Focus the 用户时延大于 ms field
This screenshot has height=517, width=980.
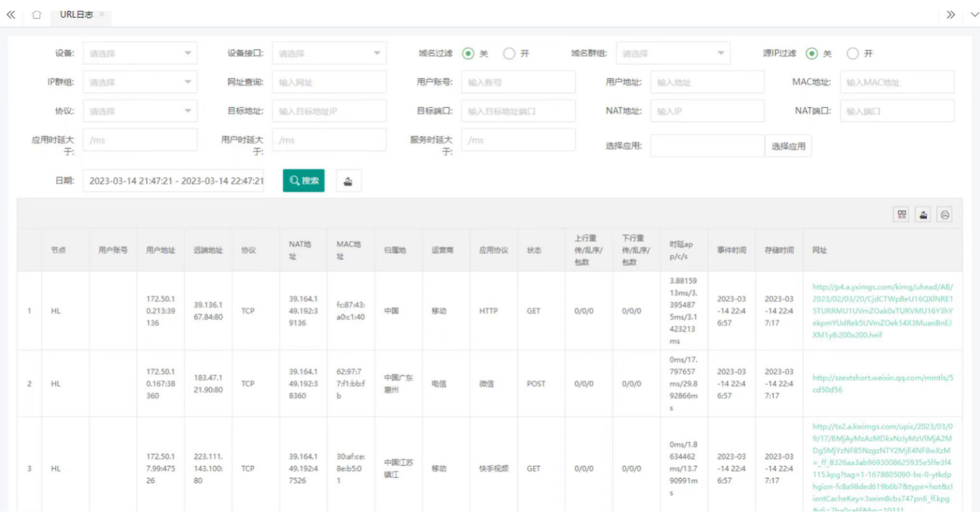tap(329, 140)
